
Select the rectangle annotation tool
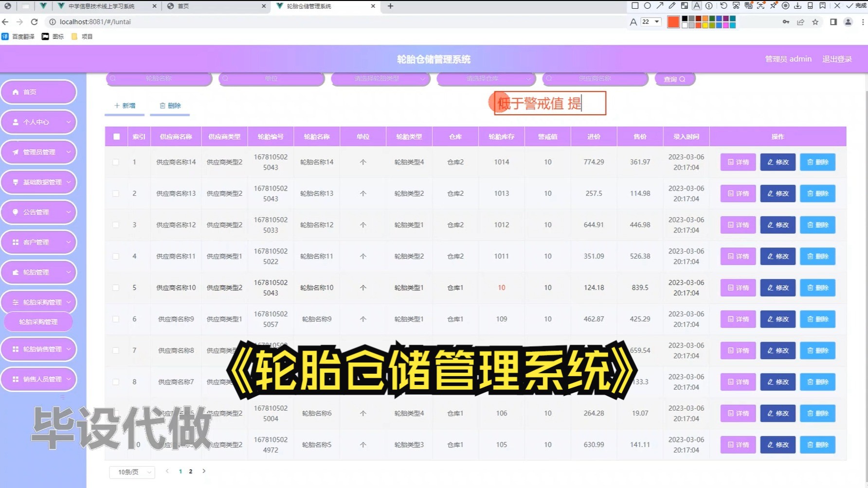[635, 6]
